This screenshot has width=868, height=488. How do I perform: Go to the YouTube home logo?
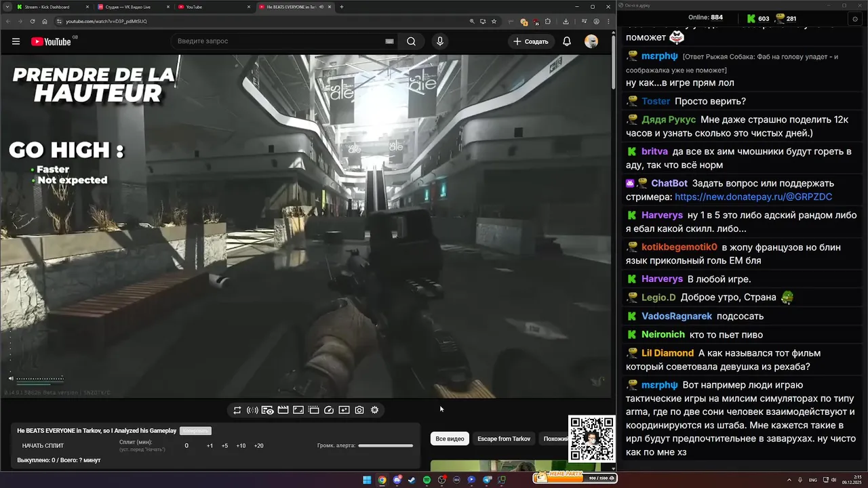(51, 41)
